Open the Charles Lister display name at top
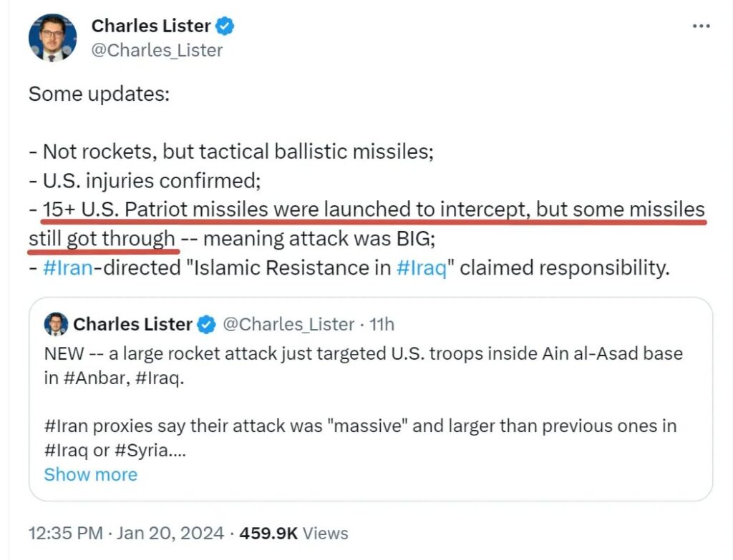Screen dimensions: 733x560 (x=151, y=26)
